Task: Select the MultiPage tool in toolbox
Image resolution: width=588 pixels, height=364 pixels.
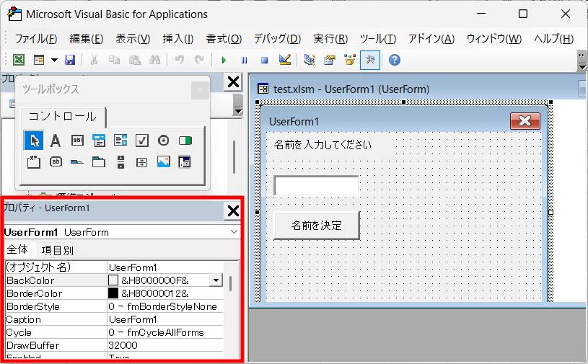Action: (99, 162)
